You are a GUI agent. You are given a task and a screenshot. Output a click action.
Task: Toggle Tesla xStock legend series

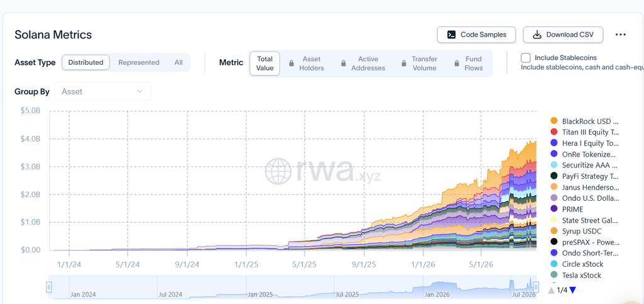[576, 275]
